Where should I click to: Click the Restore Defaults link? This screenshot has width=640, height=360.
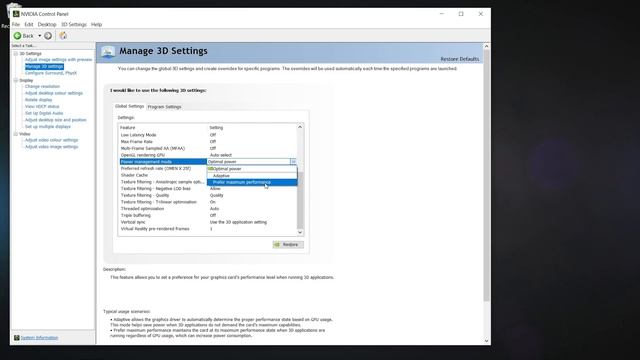point(460,59)
